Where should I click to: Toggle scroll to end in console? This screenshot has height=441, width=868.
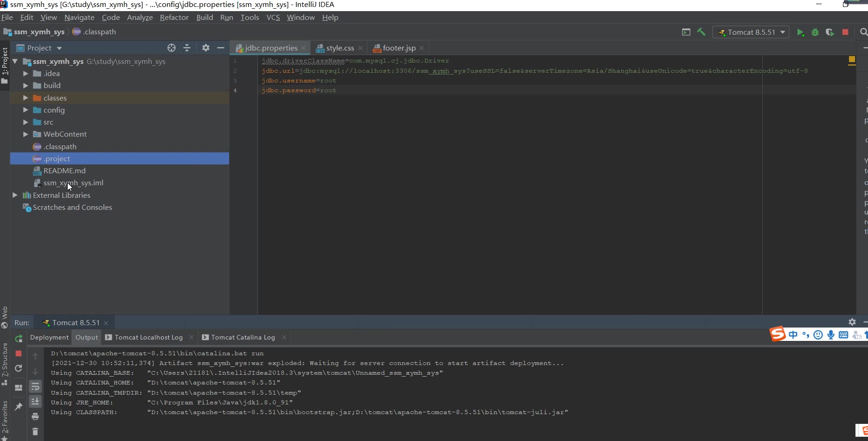click(35, 401)
